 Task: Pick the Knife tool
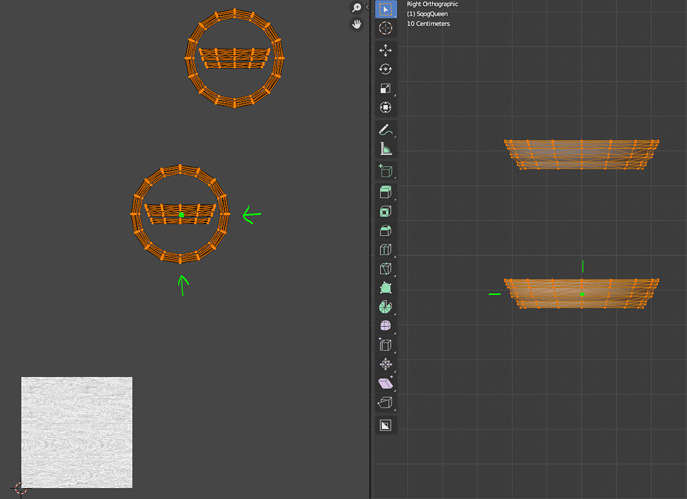(386, 269)
